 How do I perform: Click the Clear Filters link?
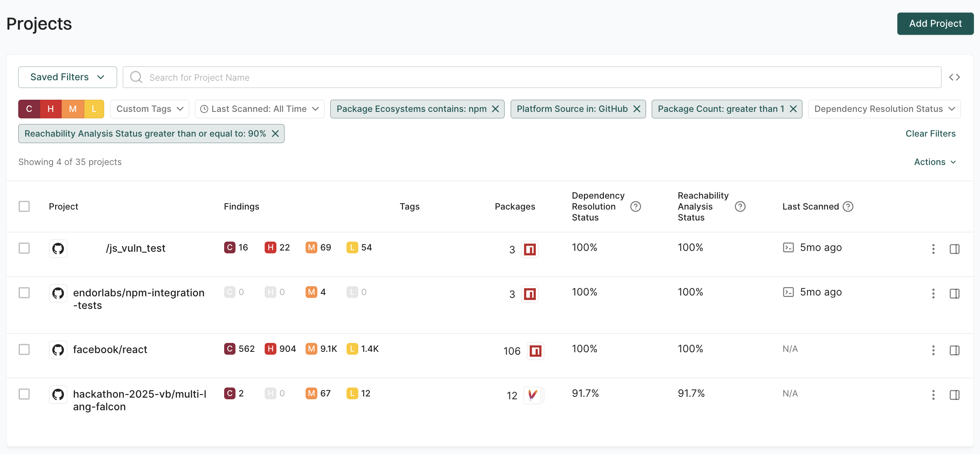pyautogui.click(x=930, y=133)
